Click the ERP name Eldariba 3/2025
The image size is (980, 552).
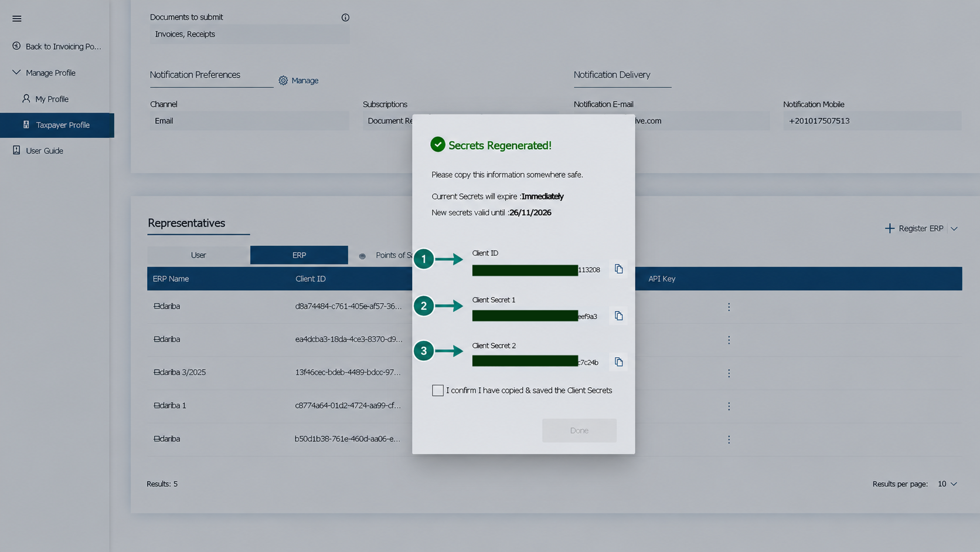[x=179, y=372]
